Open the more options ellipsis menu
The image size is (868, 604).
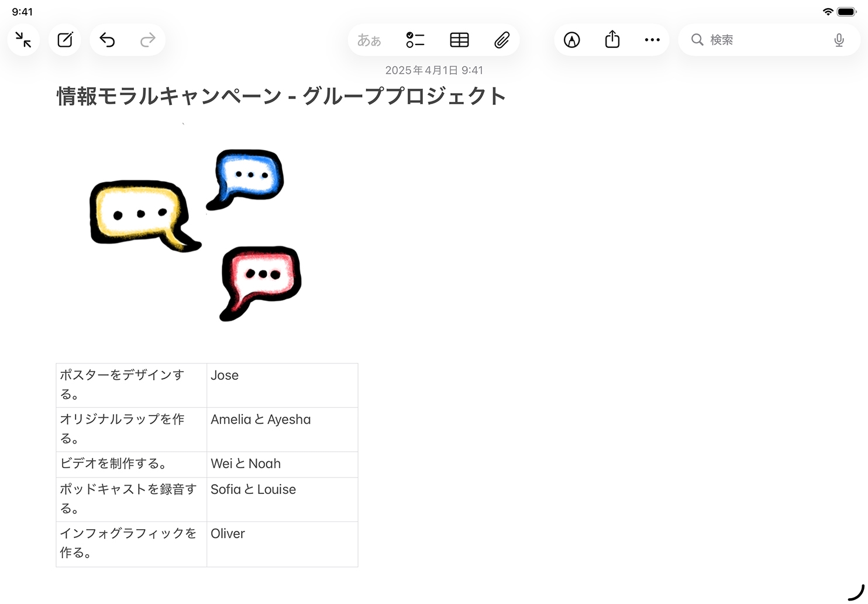[652, 40]
